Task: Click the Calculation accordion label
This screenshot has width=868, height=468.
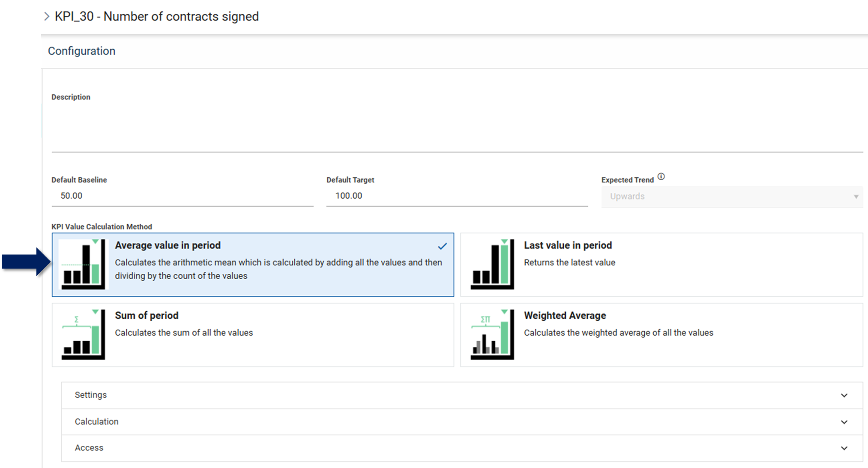Action: coord(96,422)
